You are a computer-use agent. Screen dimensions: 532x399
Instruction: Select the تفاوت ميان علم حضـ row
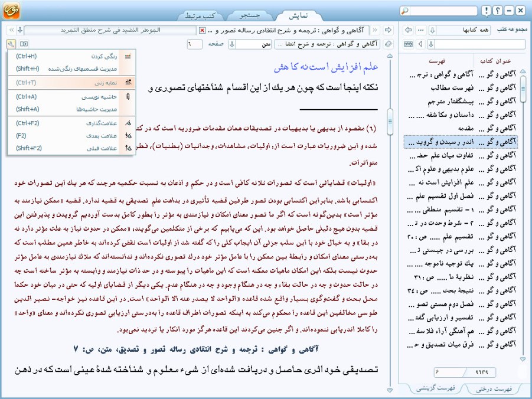coord(461,155)
